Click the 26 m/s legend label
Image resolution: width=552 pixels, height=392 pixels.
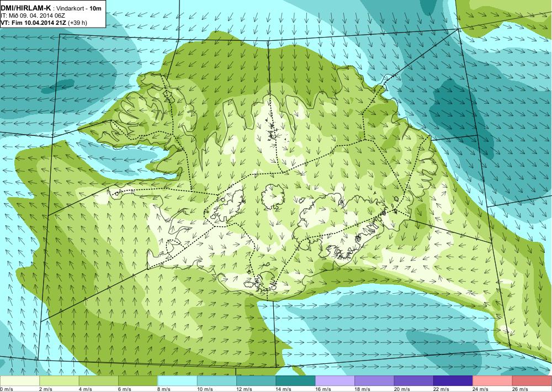tap(520, 389)
